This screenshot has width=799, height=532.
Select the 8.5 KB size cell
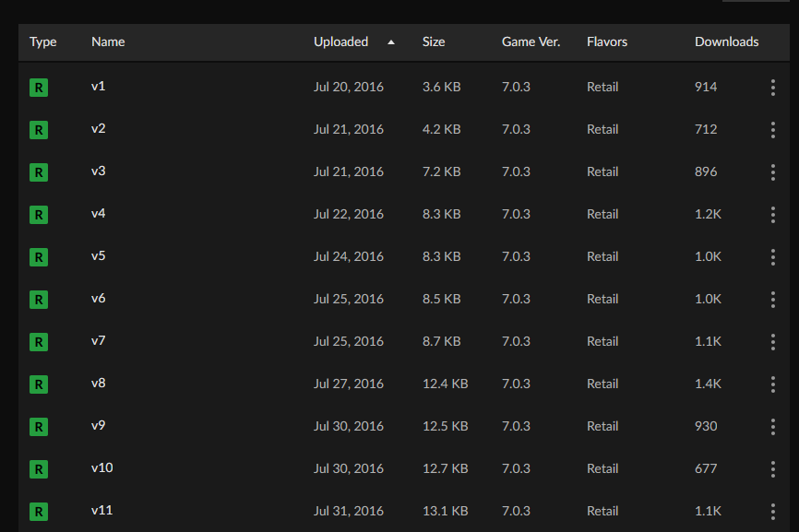coord(441,299)
